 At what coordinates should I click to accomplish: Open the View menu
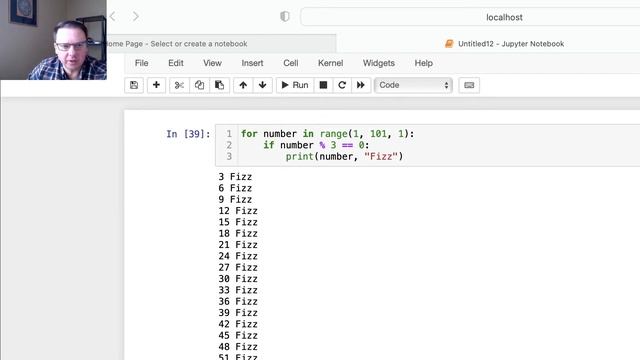[x=212, y=63]
